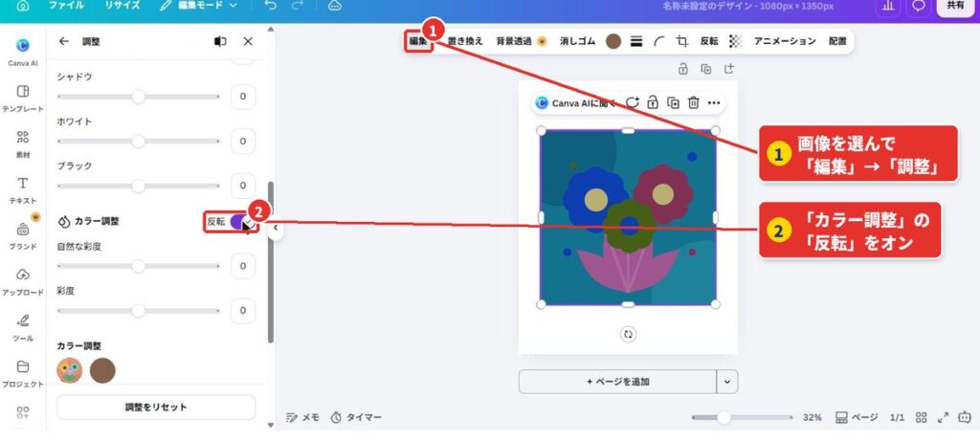This screenshot has width=980, height=443.
Task: Click 消しゴム in the image toolbar
Action: click(577, 41)
